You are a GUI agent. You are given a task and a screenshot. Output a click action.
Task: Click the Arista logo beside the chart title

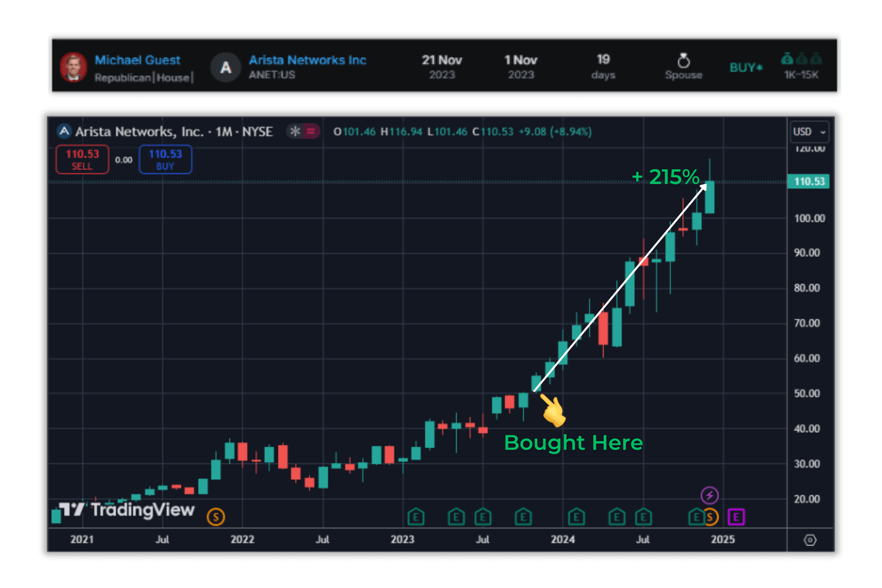point(64,131)
